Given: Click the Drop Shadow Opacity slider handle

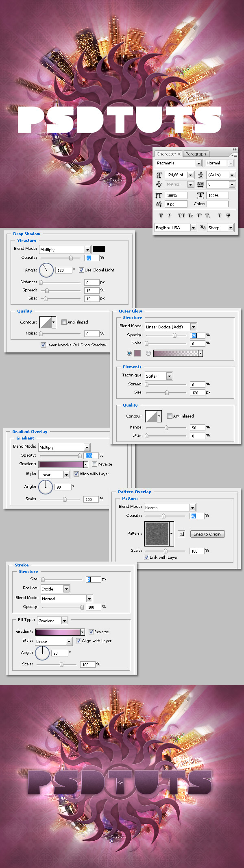Looking at the screenshot, I should click(x=71, y=258).
